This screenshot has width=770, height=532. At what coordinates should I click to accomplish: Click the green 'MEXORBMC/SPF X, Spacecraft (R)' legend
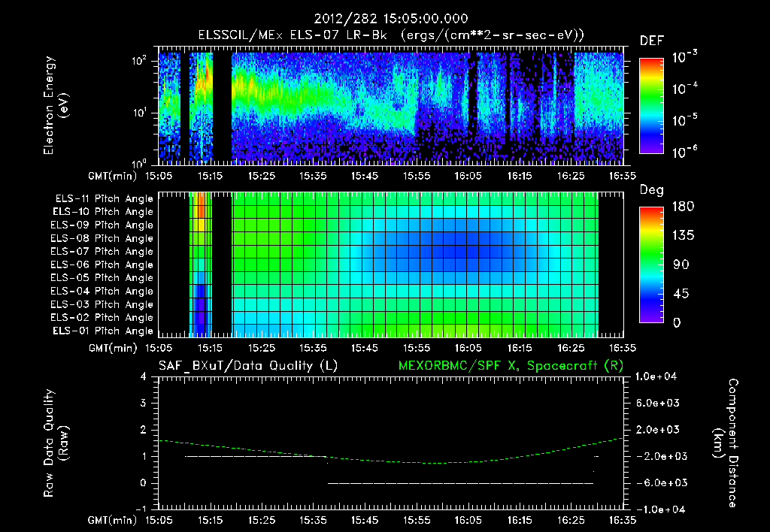pos(511,366)
